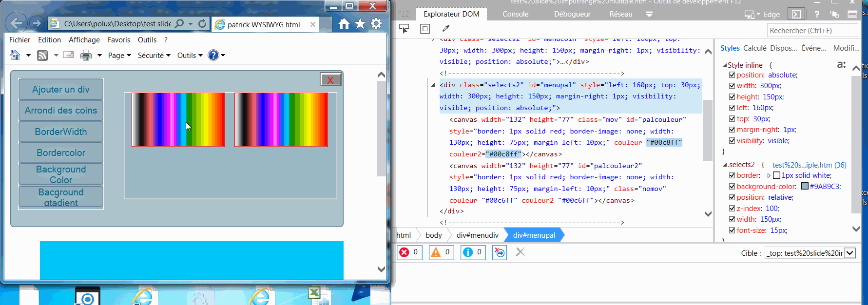
Task: Click the #9AB9C3 background color swatch
Action: (805, 186)
